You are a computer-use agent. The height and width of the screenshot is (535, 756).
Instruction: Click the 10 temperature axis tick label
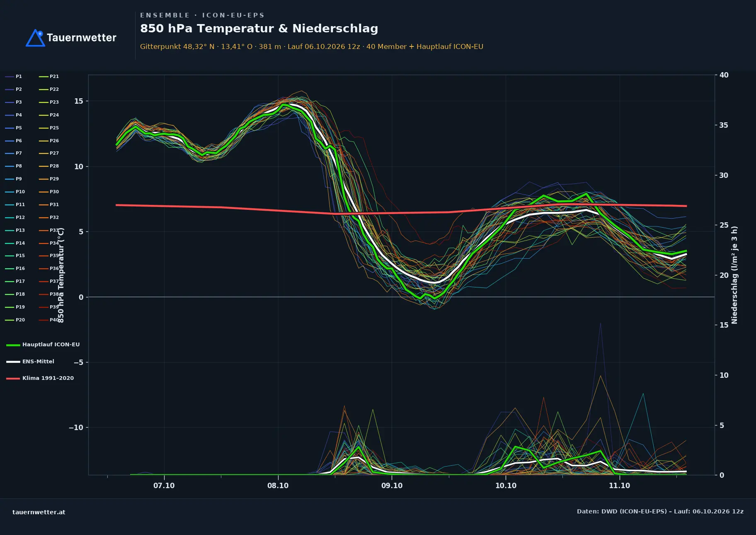[x=79, y=167]
